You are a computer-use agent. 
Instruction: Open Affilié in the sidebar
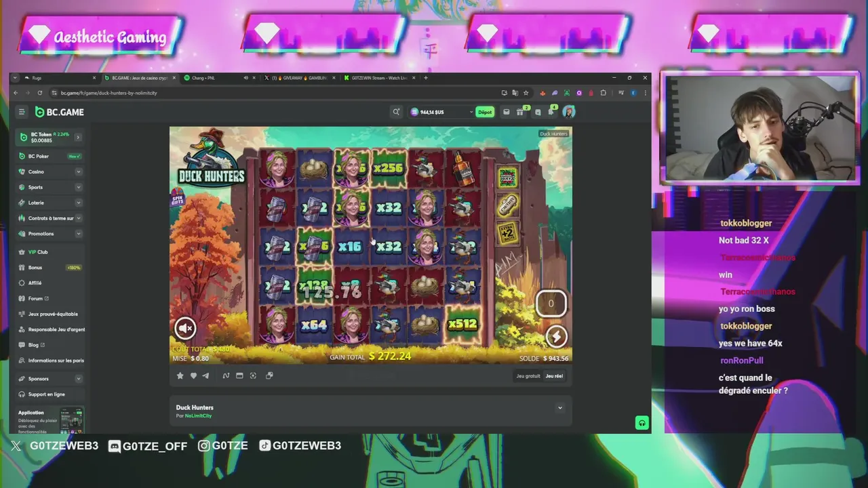(x=51, y=283)
